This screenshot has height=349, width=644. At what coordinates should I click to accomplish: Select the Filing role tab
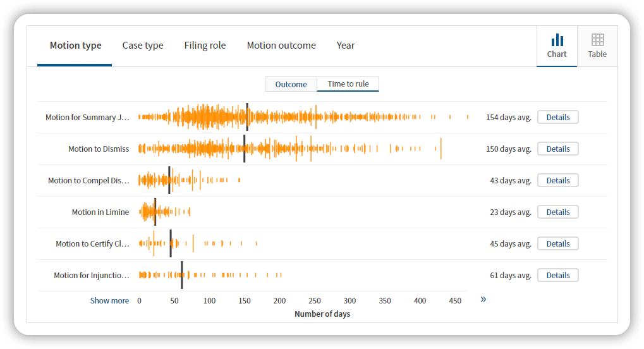tap(205, 46)
